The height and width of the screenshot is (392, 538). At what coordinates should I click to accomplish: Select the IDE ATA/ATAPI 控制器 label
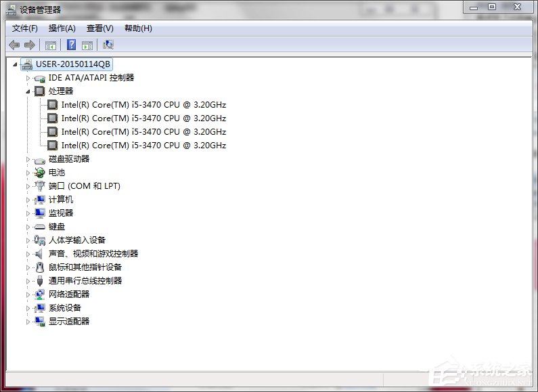pos(91,78)
